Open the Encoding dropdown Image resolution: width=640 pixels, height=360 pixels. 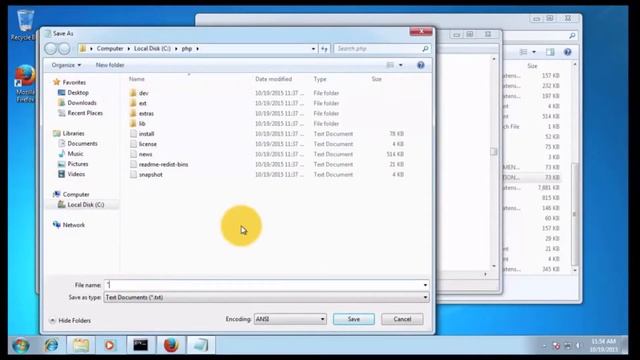pos(290,319)
